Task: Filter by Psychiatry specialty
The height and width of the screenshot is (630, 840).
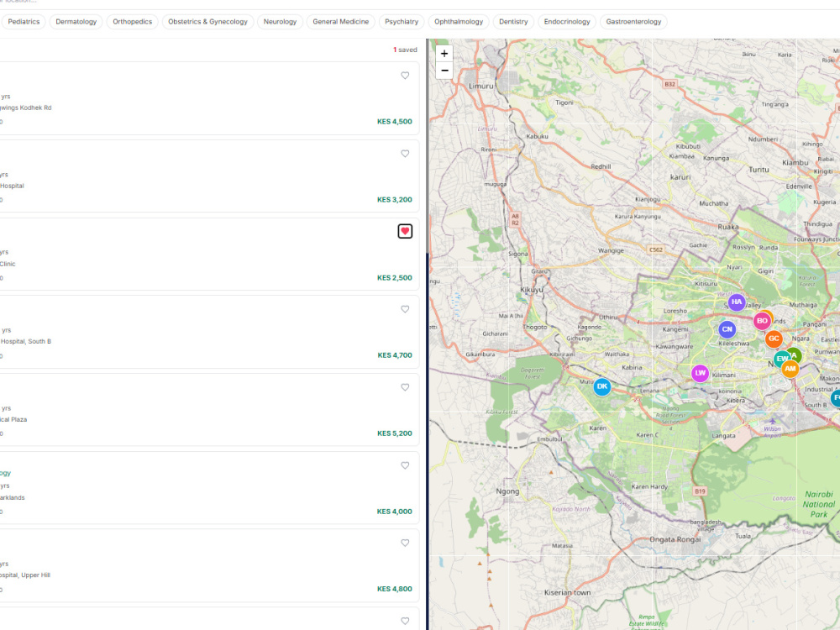Action: tap(402, 22)
